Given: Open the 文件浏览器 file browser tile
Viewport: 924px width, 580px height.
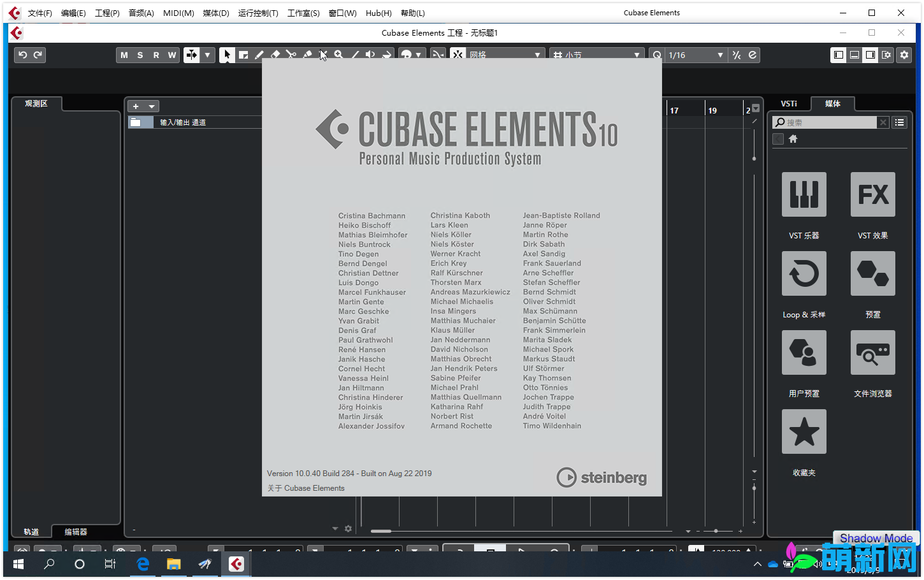Looking at the screenshot, I should [873, 352].
